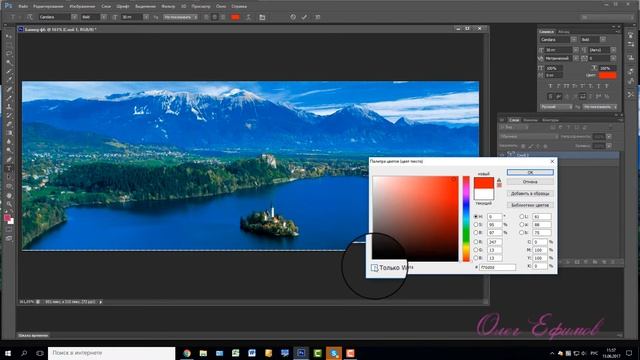Open font style dropdown in options bar
Screen dimensions: 640x360
pyautogui.click(x=104, y=17)
